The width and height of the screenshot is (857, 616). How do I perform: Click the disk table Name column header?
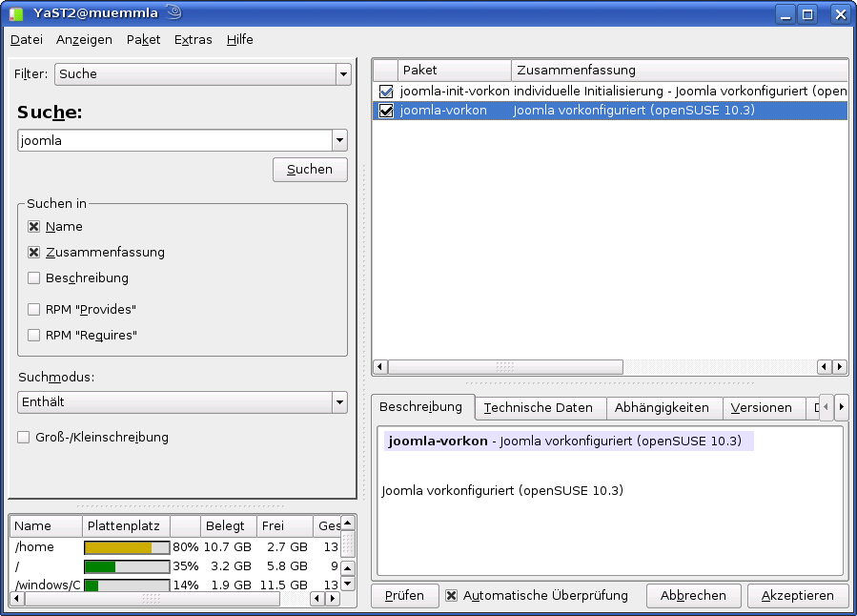46,525
